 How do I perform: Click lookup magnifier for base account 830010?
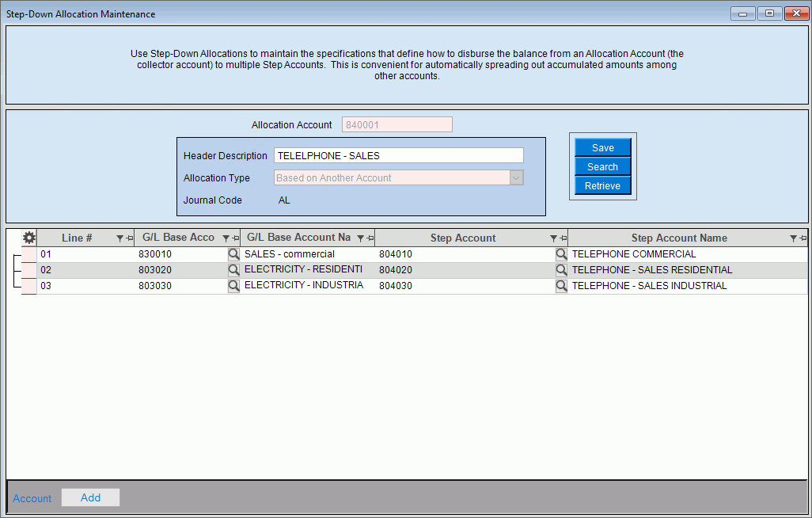233,254
